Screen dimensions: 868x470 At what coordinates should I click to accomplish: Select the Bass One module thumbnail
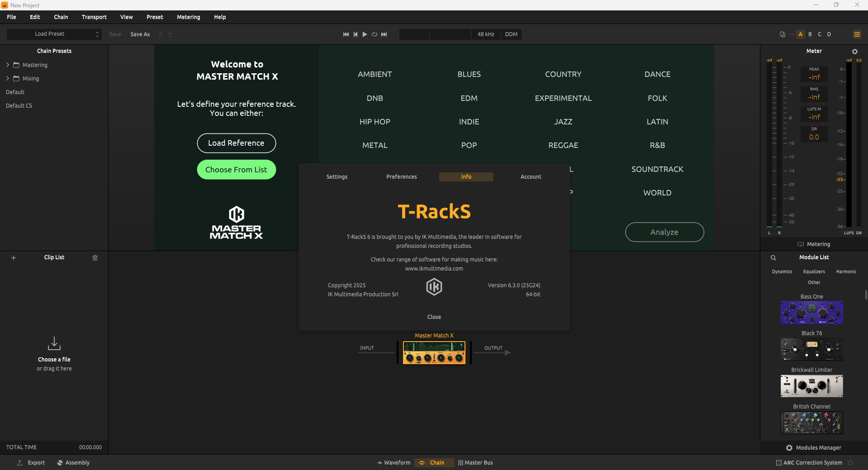click(x=812, y=313)
